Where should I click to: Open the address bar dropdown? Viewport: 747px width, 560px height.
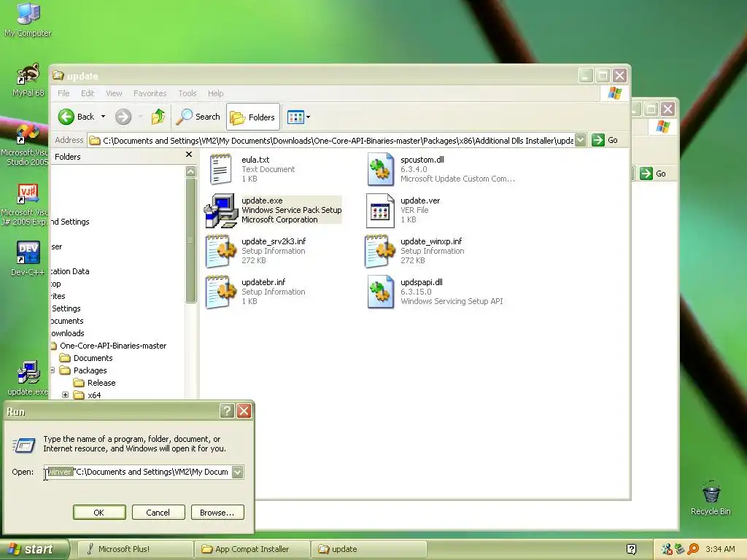point(580,141)
